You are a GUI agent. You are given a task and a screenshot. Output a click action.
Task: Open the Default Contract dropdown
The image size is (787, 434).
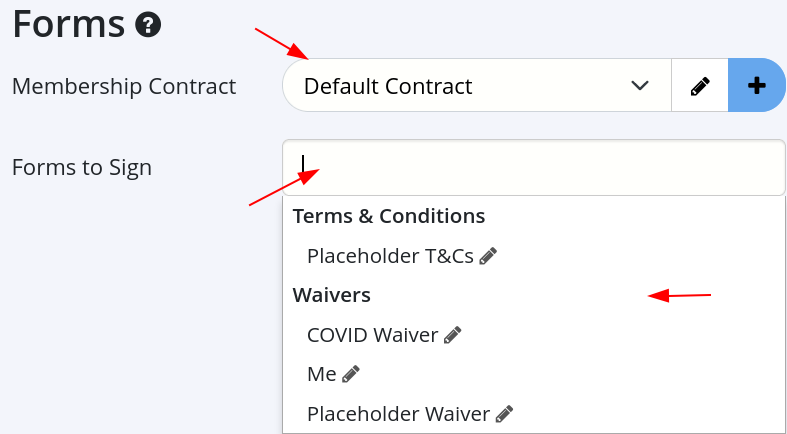[x=470, y=86]
